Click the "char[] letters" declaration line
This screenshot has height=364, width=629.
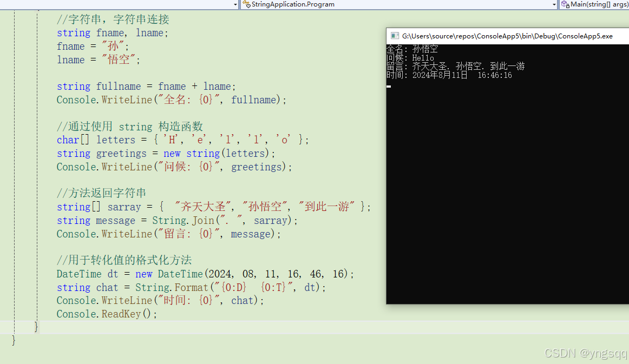pos(182,140)
